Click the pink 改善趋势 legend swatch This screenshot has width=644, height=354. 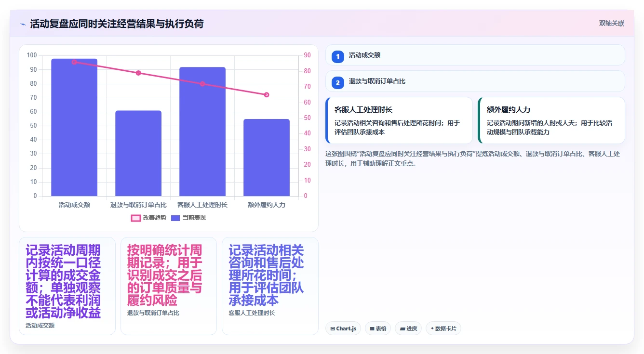(x=136, y=218)
